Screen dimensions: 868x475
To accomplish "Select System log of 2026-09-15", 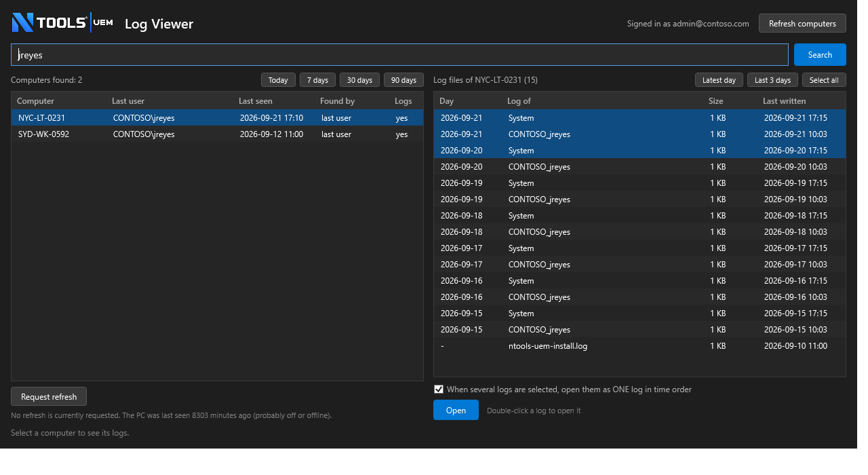I will pyautogui.click(x=639, y=313).
